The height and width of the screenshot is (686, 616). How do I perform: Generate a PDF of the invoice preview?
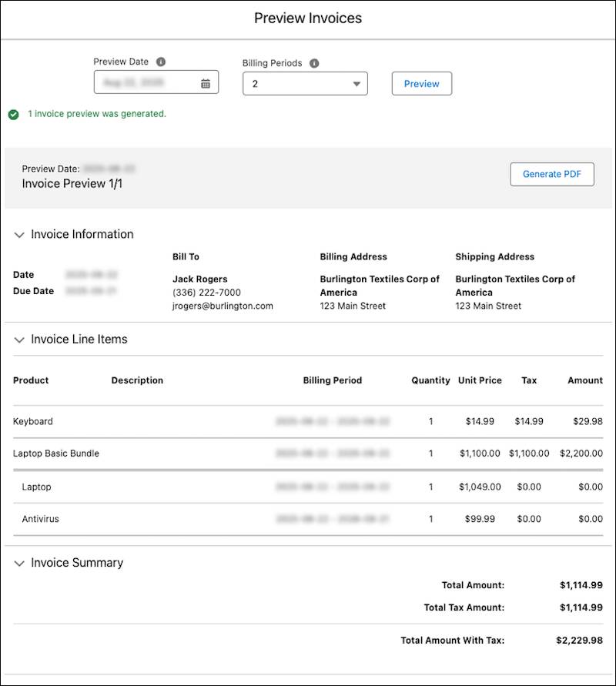[552, 174]
